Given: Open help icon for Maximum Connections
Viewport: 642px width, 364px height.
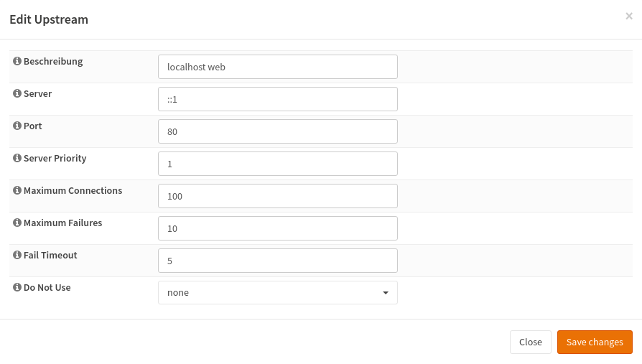Looking at the screenshot, I should [17, 191].
